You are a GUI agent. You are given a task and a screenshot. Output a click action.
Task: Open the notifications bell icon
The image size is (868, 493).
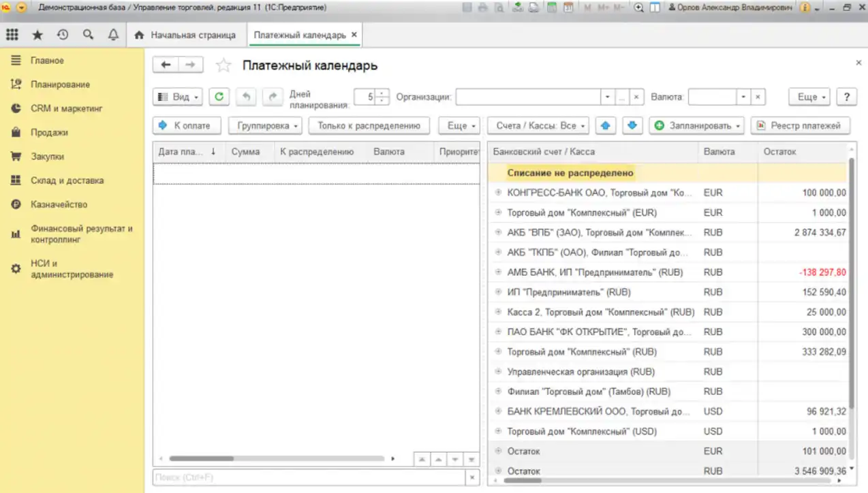[x=113, y=35]
